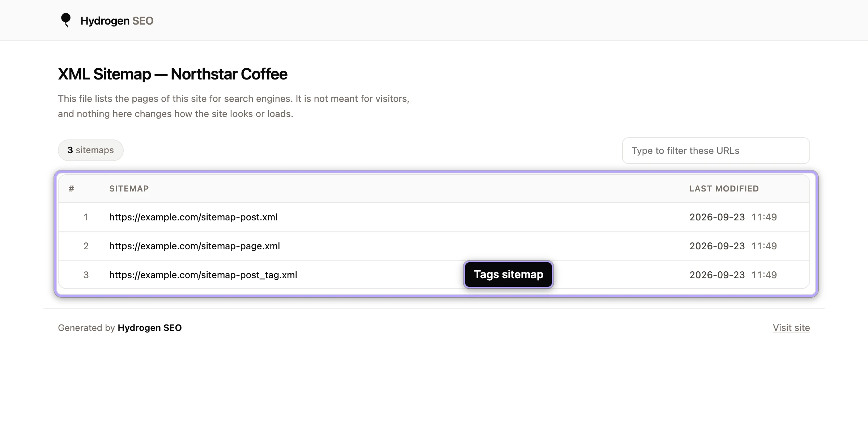Follow the Visit site link
Image resolution: width=868 pixels, height=448 pixels.
click(791, 328)
